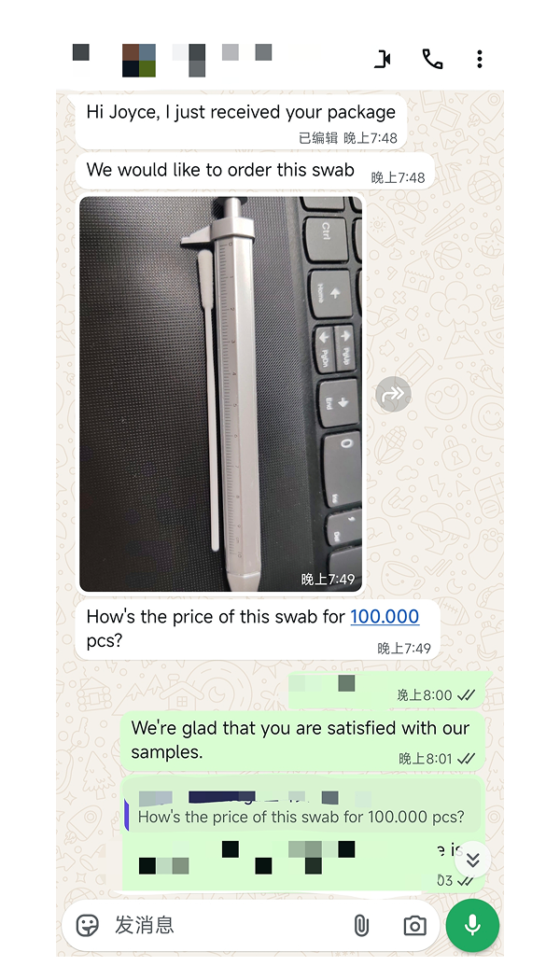Select the "How's the price of this swab" message
This screenshot has width=560, height=980.
[258, 629]
